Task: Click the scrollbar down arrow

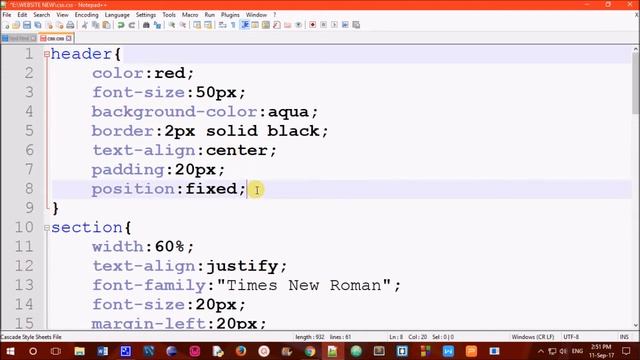Action: [x=636, y=325]
